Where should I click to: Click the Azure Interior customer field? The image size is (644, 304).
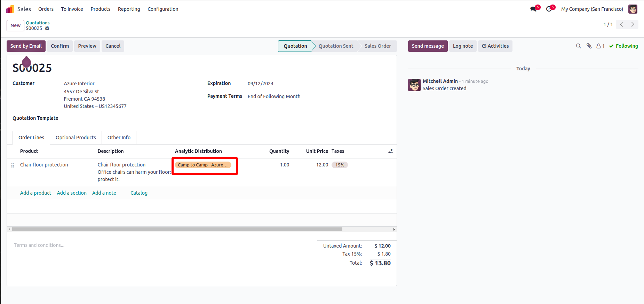[x=79, y=84]
